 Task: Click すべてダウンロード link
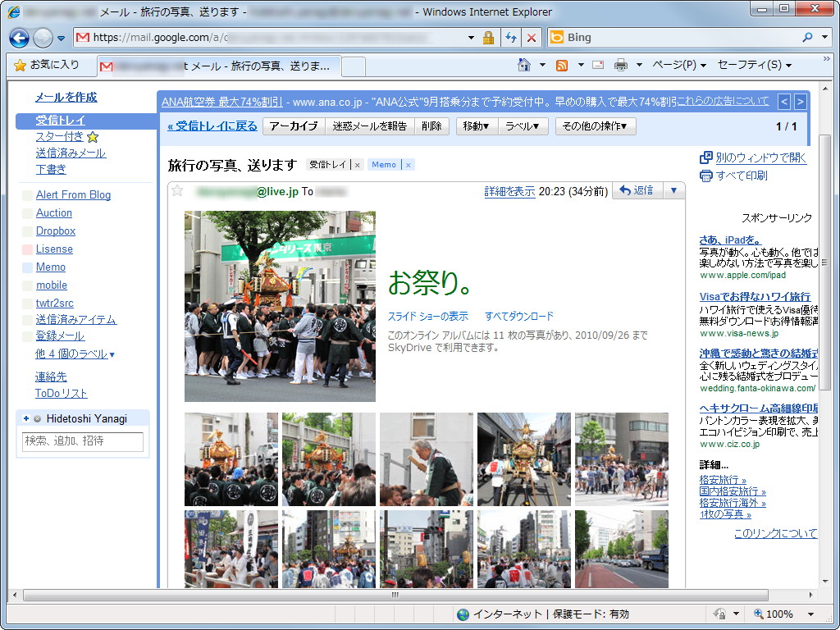pyautogui.click(x=519, y=316)
